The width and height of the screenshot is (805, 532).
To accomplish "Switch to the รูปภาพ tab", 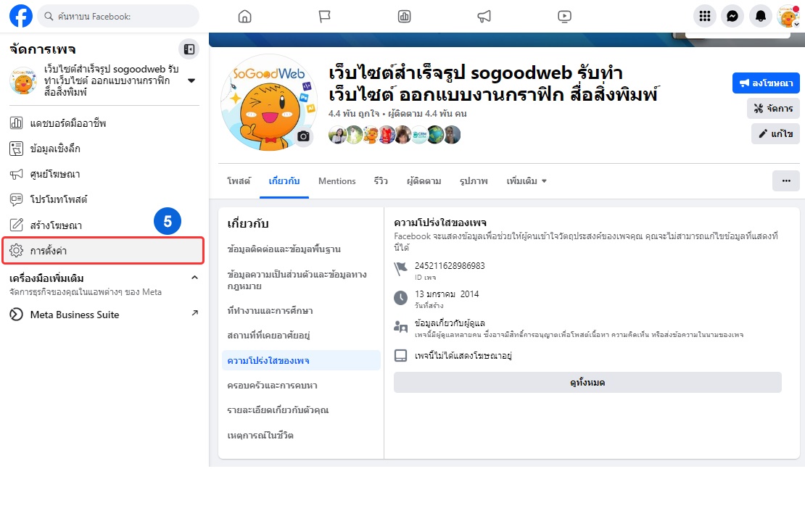I will (474, 181).
